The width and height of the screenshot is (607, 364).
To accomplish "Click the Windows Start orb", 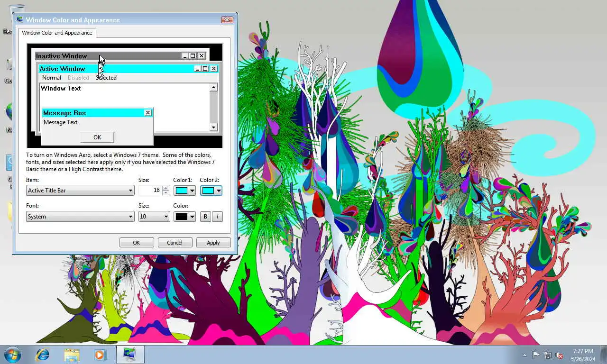I will pos(13,355).
